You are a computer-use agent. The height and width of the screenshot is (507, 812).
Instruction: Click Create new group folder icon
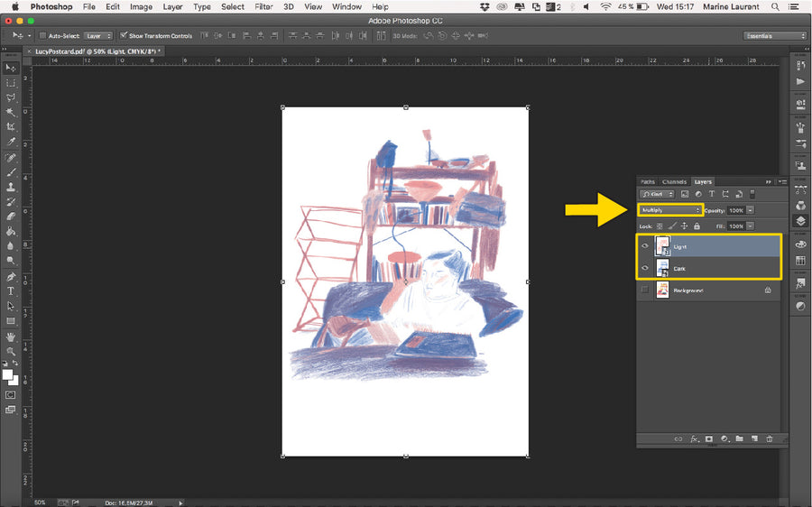pos(740,438)
